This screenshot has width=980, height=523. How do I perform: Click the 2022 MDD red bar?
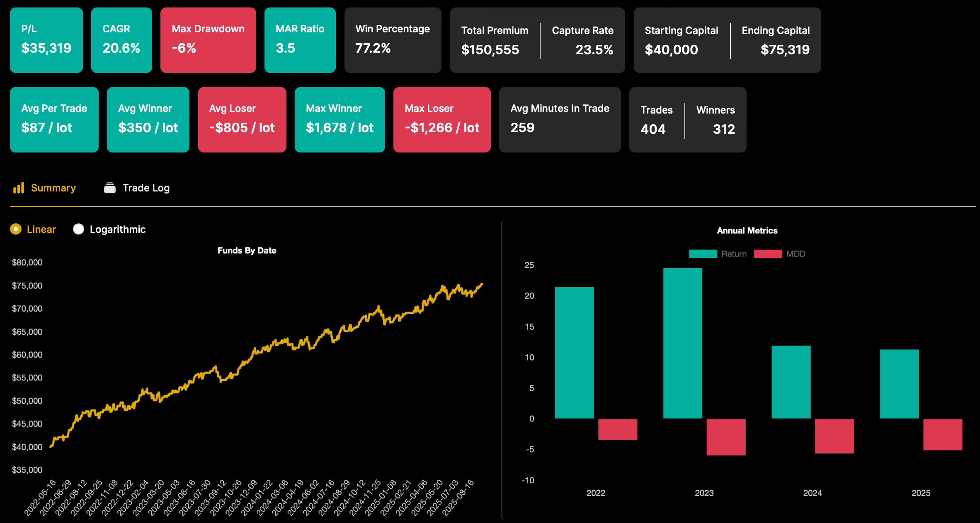[x=617, y=429]
